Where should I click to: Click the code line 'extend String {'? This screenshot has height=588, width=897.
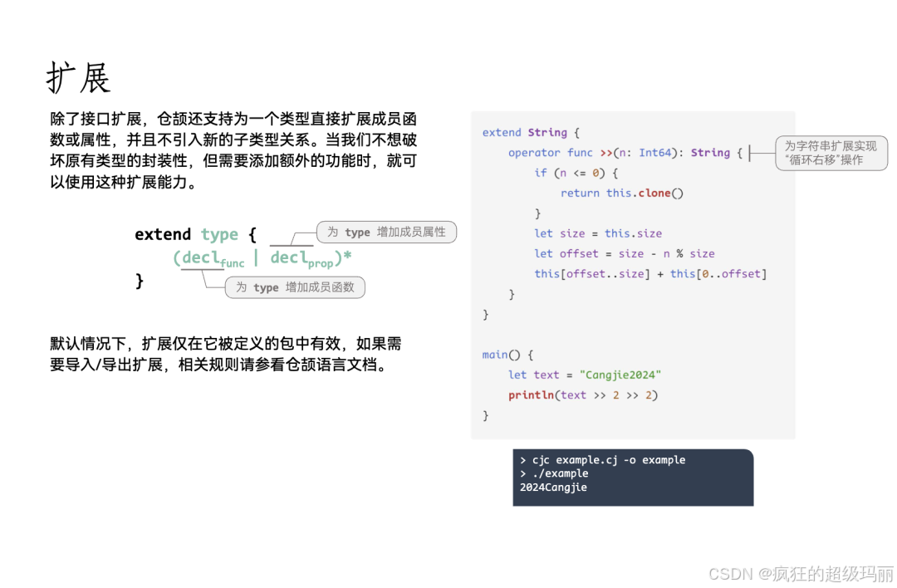531,133
